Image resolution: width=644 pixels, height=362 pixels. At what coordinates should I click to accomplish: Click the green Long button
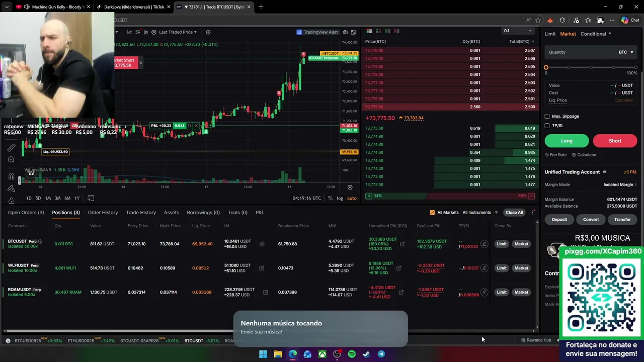click(567, 141)
